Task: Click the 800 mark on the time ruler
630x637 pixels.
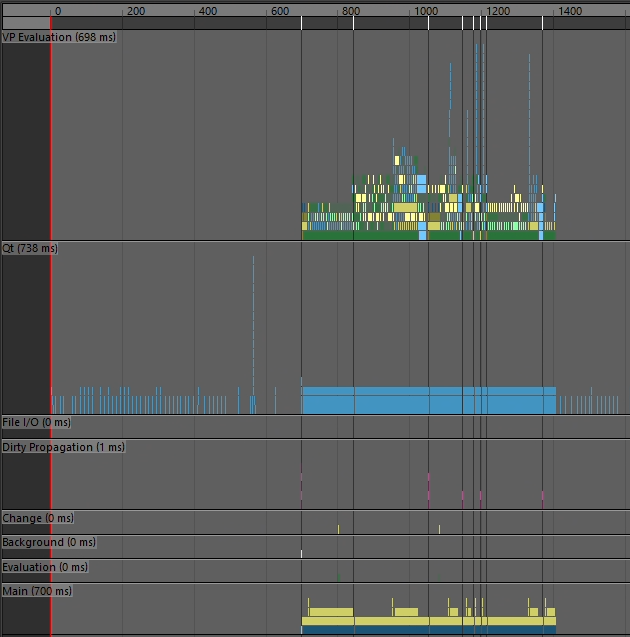Action: [351, 11]
